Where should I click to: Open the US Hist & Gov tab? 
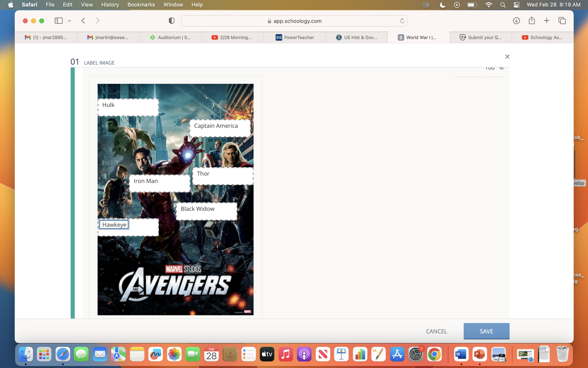point(357,37)
